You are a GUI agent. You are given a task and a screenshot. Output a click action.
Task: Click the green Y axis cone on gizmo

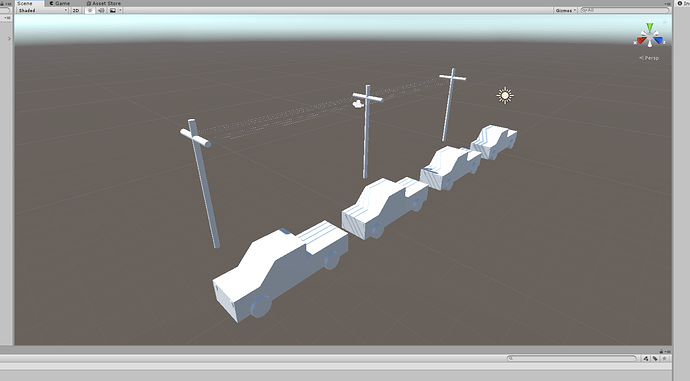(650, 27)
